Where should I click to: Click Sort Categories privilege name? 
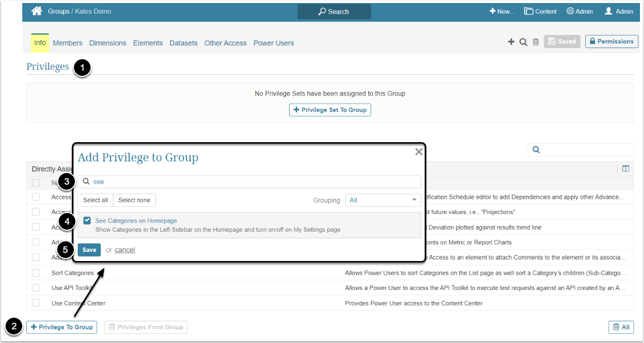tap(72, 273)
